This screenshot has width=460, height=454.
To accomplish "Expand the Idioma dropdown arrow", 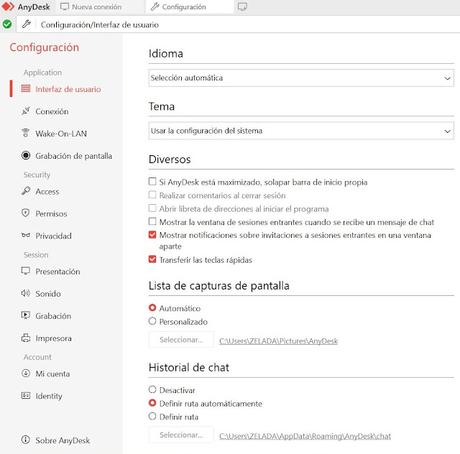I will [447, 78].
